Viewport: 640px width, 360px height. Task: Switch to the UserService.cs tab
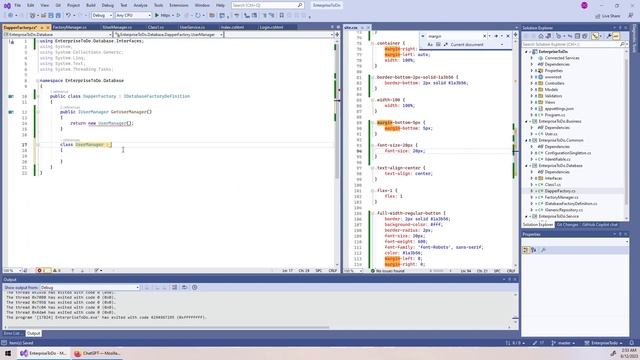click(x=192, y=27)
